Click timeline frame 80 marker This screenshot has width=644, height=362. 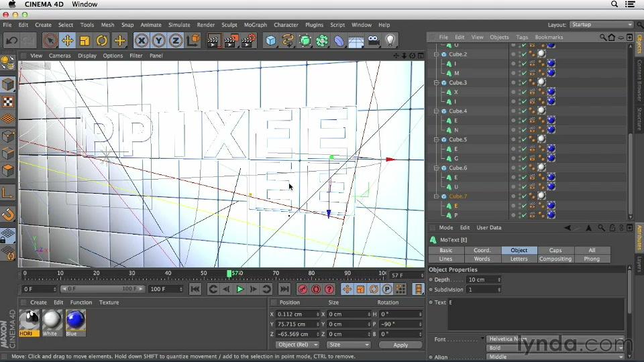click(x=311, y=274)
